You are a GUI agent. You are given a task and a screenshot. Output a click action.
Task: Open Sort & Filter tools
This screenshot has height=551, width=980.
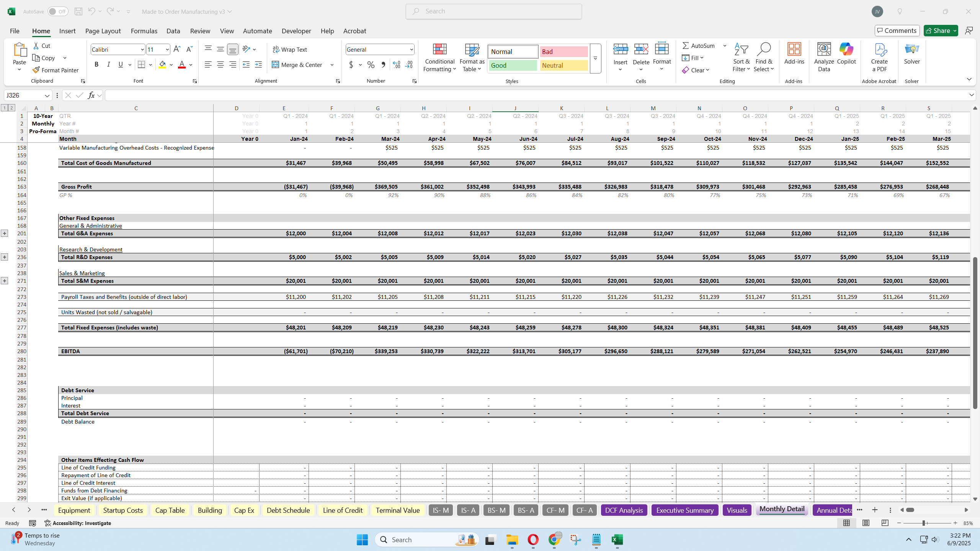tap(741, 57)
